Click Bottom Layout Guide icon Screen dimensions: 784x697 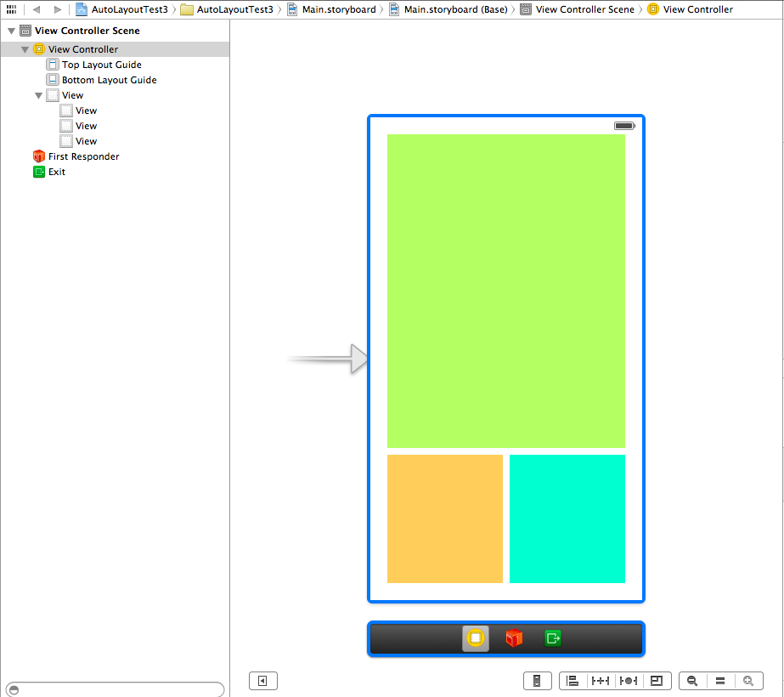click(x=53, y=80)
